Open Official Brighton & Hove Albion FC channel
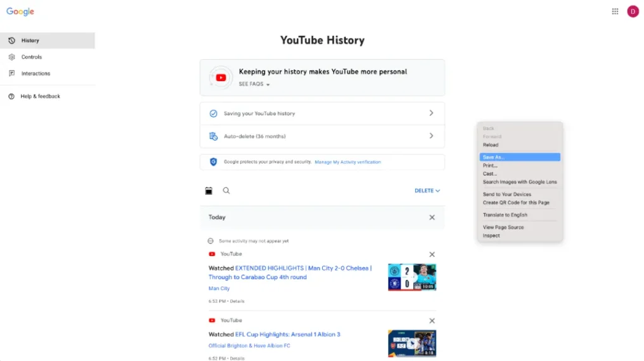This screenshot has height=361, width=644. pyautogui.click(x=249, y=346)
